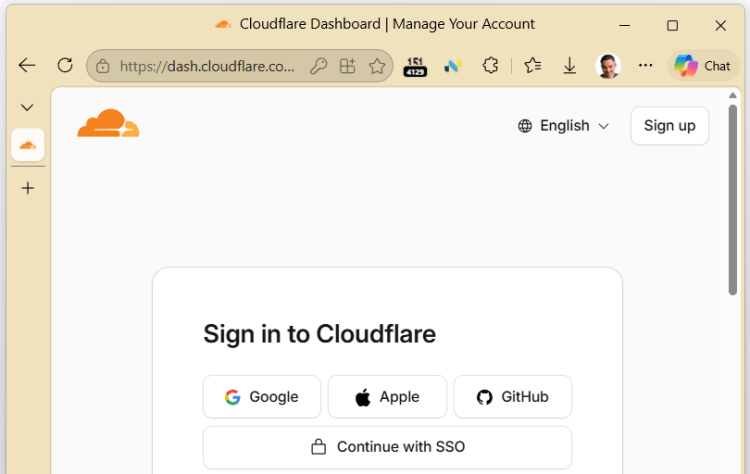This screenshot has width=750, height=474.
Task: Open the browser profile avatar
Action: [x=608, y=66]
